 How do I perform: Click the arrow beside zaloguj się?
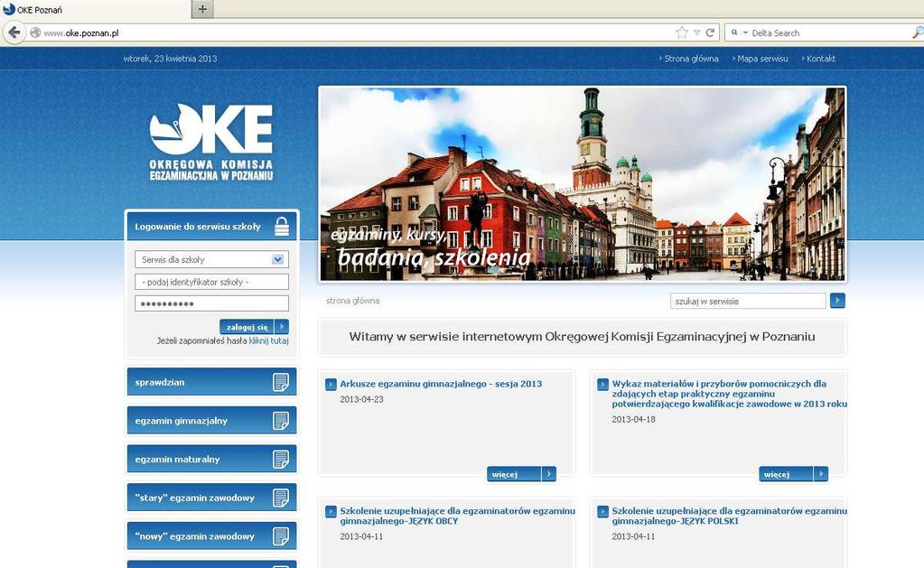pos(282,326)
